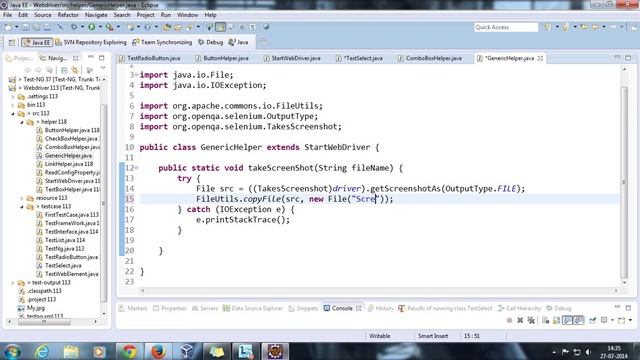Click the Debug bug toolbar icon
The height and width of the screenshot is (360, 640).
tap(74, 27)
